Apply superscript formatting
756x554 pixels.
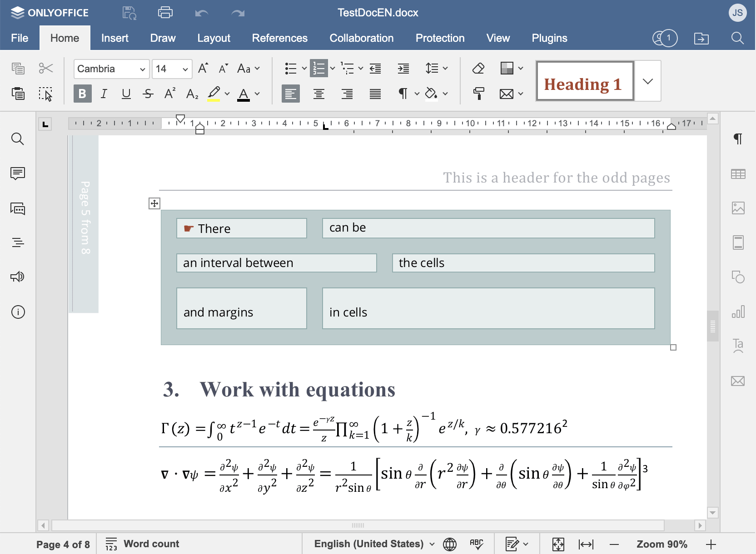pyautogui.click(x=170, y=94)
